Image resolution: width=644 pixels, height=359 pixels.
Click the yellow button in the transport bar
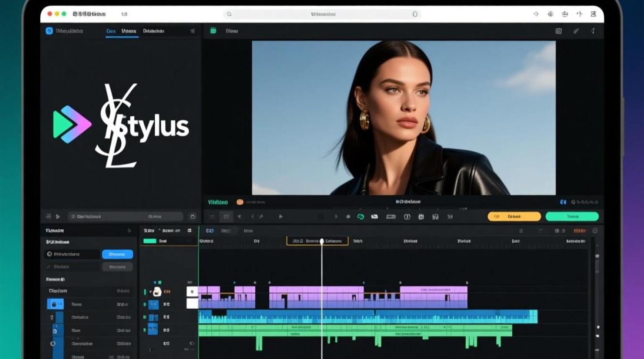[514, 216]
